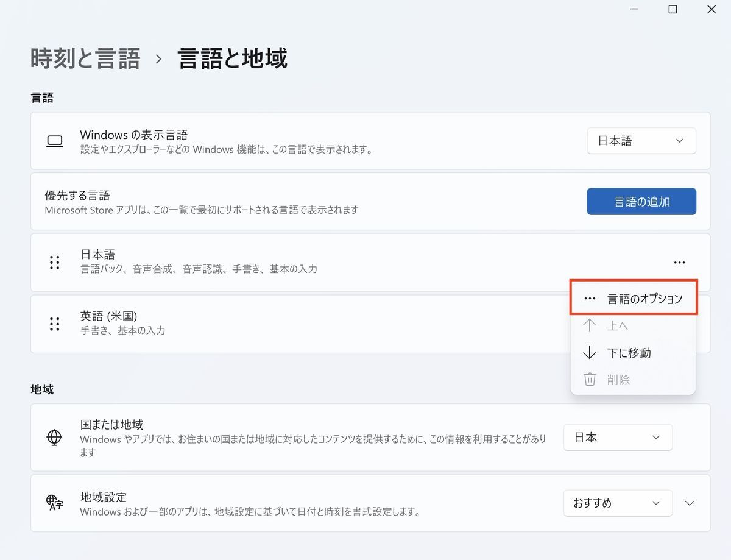
Task: Open the 地域設定 dropdown showing おすすめ
Action: pyautogui.click(x=618, y=503)
